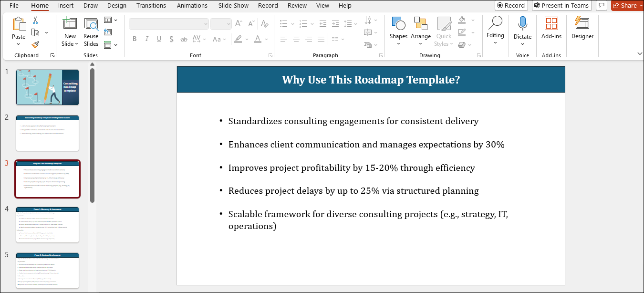Click the Paste clipboard icon
The image size is (644, 293).
pos(19,24)
